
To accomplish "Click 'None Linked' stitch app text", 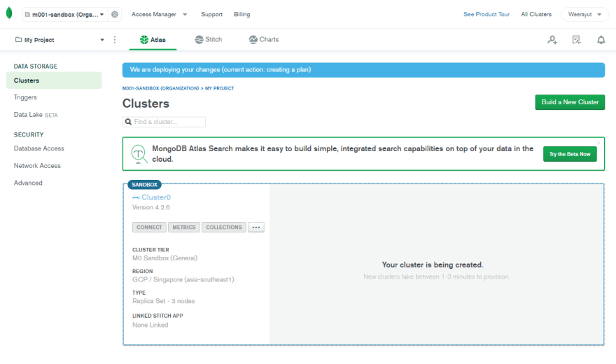I will click(150, 325).
